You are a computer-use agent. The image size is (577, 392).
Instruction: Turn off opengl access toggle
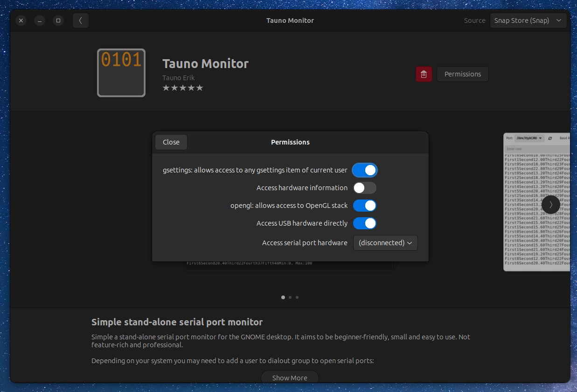pyautogui.click(x=364, y=206)
